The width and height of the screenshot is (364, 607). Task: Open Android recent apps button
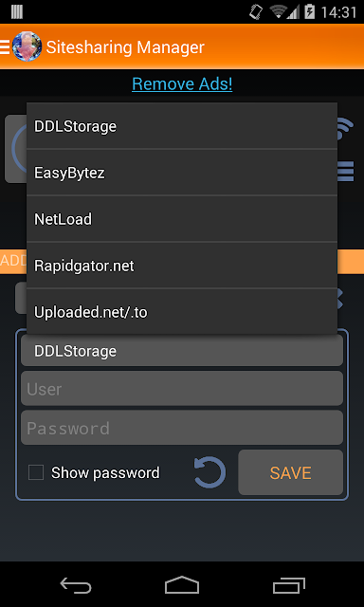click(289, 585)
